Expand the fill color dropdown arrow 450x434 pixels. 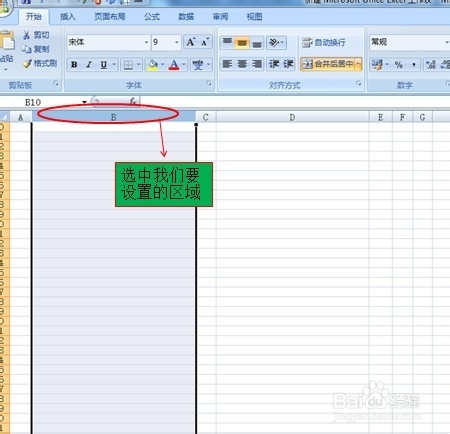point(163,65)
